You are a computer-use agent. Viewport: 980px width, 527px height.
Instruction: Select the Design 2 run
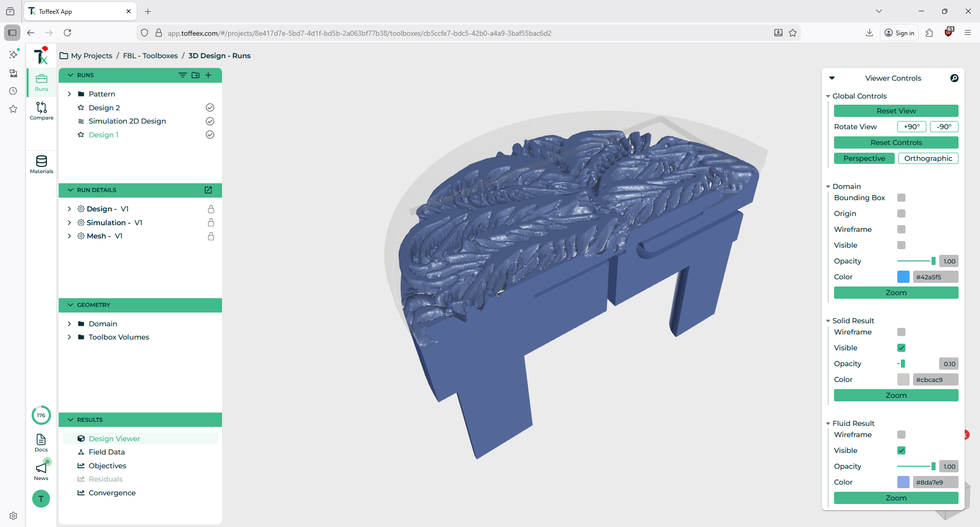point(104,108)
